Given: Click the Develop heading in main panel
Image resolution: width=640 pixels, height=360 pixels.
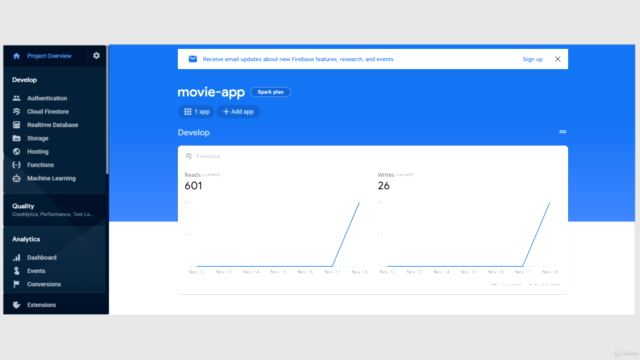Looking at the screenshot, I should click(x=193, y=133).
